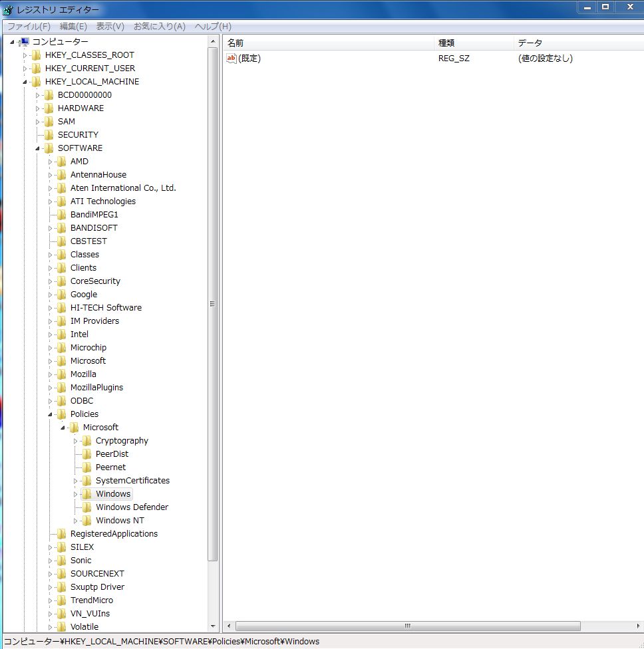The width and height of the screenshot is (644, 649).
Task: Click the Cryptography folder icon
Action: click(87, 440)
